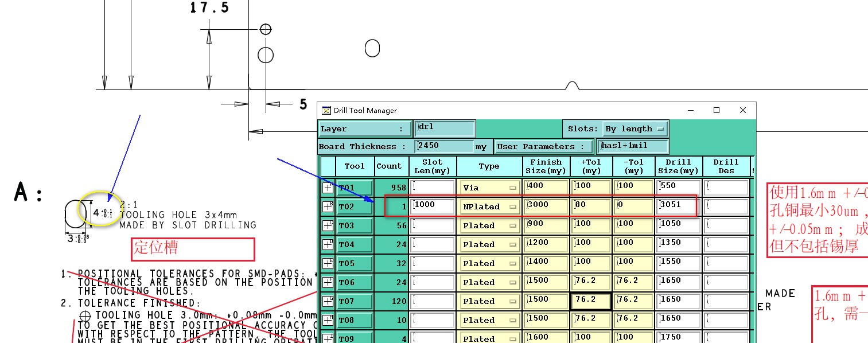Click the T08 count cell showing 10

[x=391, y=320]
